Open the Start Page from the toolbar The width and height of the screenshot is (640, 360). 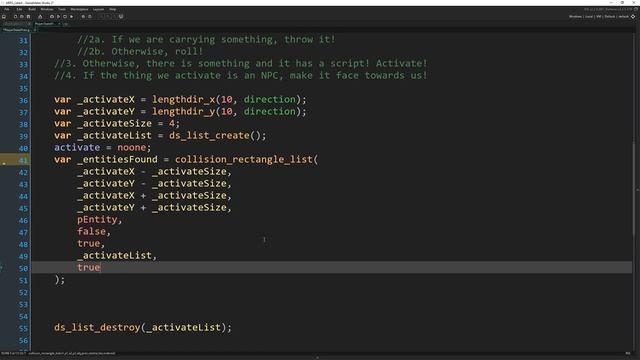(4, 17)
